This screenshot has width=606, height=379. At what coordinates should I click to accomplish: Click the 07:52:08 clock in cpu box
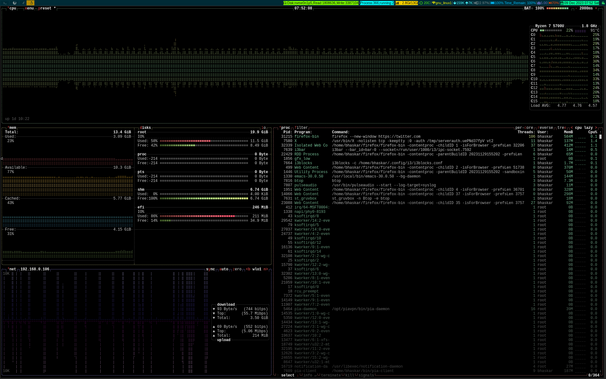(x=303, y=8)
